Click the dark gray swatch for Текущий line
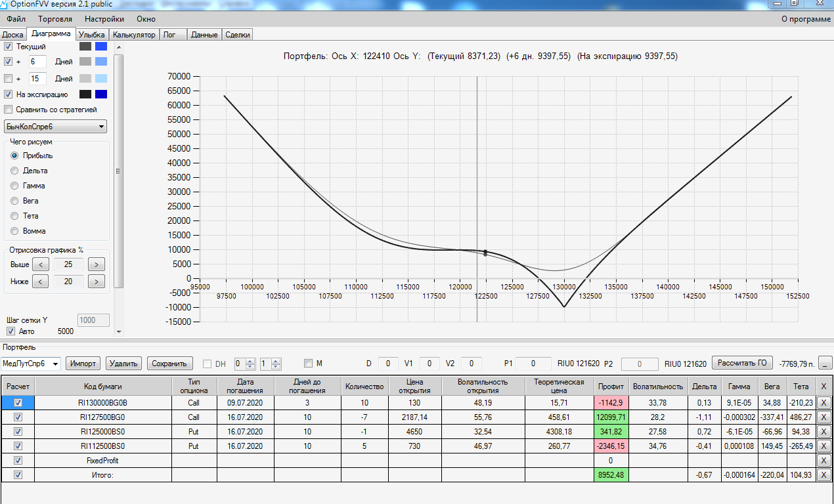This screenshot has height=504, width=834. click(x=85, y=47)
